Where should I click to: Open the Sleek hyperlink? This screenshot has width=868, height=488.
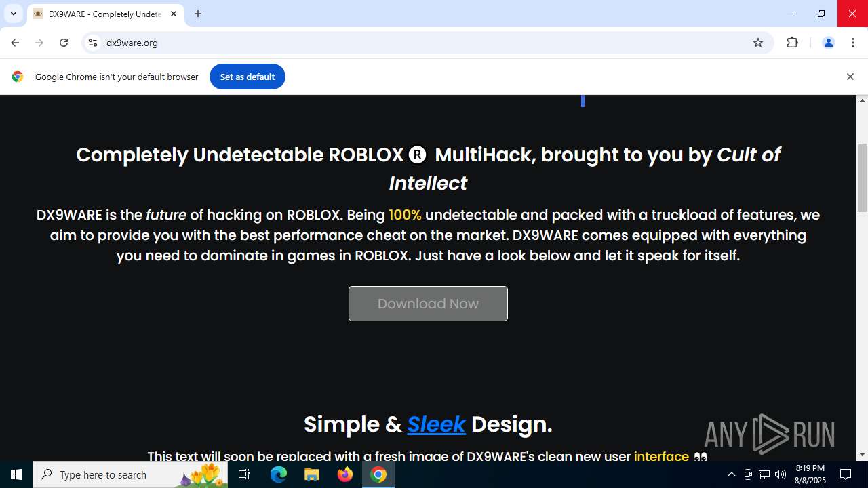pyautogui.click(x=436, y=424)
